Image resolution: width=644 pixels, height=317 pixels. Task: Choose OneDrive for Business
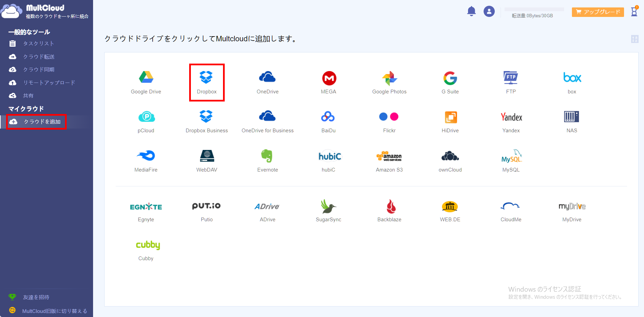coord(267,121)
